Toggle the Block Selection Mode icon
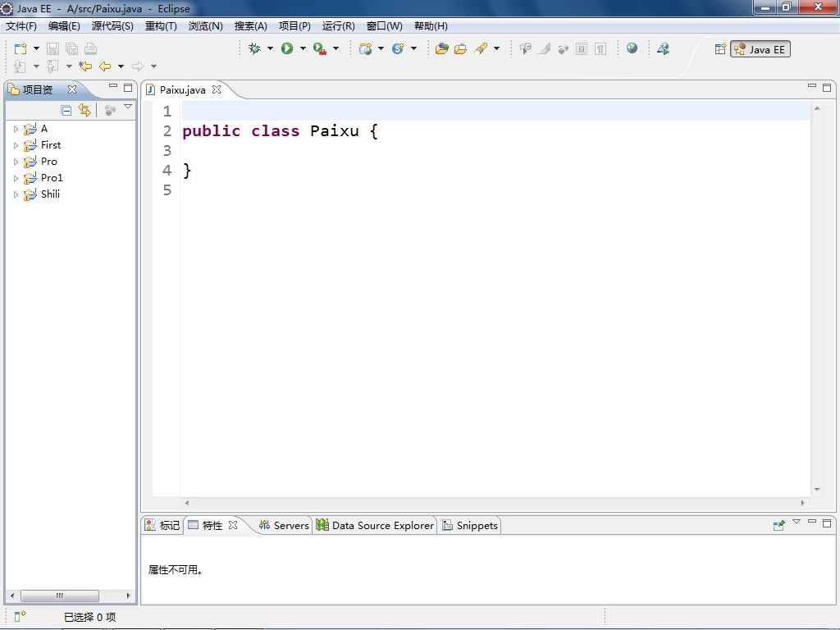 pyautogui.click(x=582, y=48)
